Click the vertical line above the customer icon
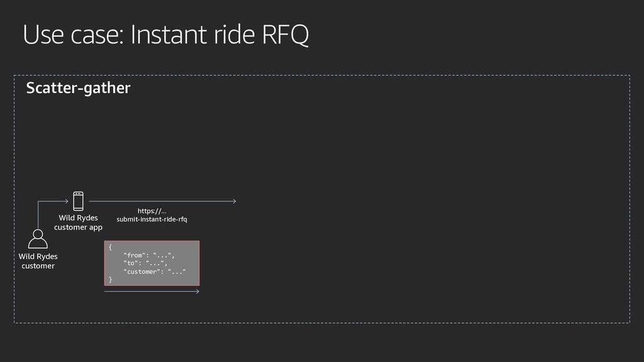This screenshot has height=362, width=644. pos(38,215)
